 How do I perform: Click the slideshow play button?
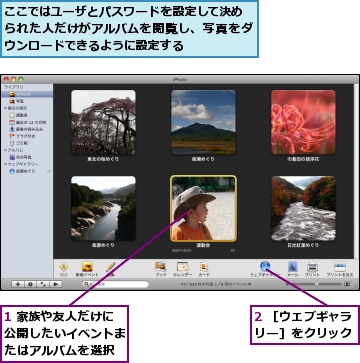(x=55, y=284)
